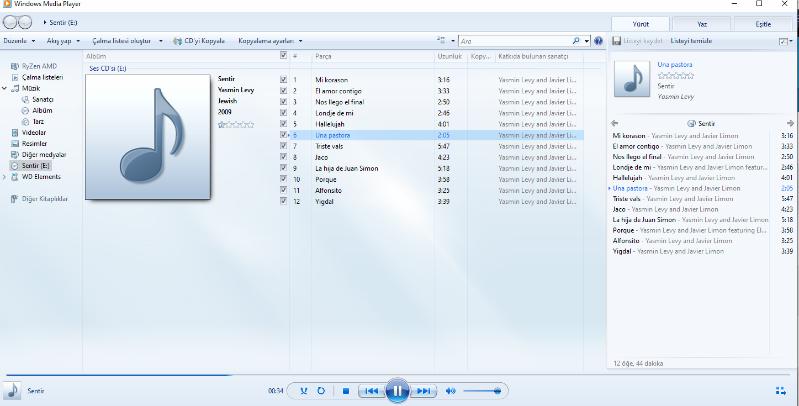Open the blue help icon
799x406 pixels.
click(x=599, y=42)
